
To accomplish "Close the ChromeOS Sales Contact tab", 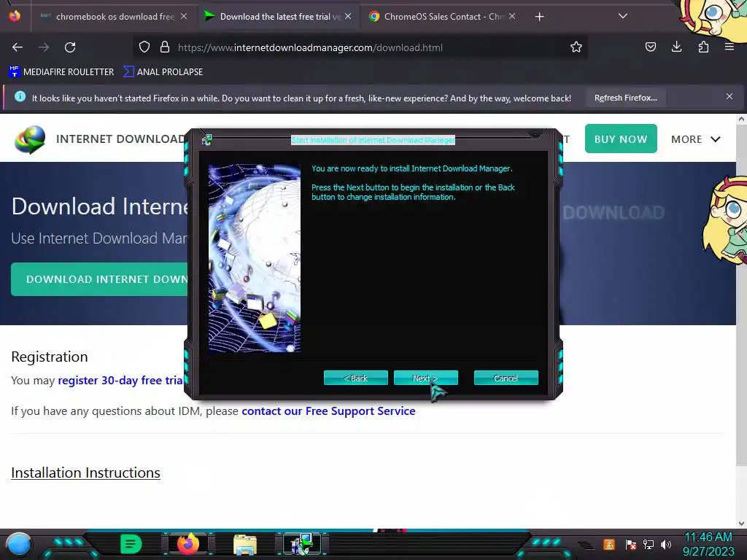I will point(512,16).
